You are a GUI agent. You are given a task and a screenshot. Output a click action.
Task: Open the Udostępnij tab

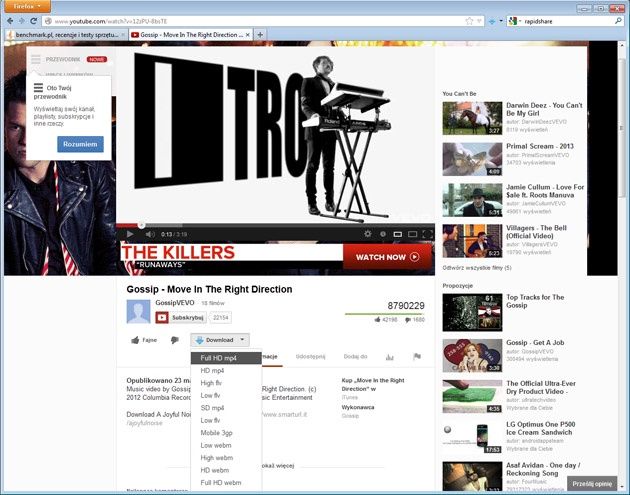click(310, 356)
